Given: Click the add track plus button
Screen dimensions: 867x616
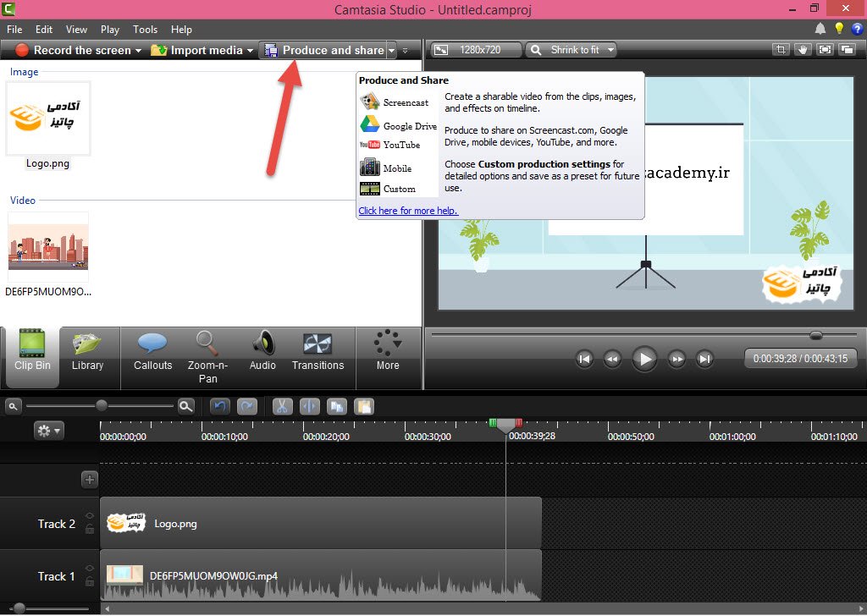Looking at the screenshot, I should [90, 480].
